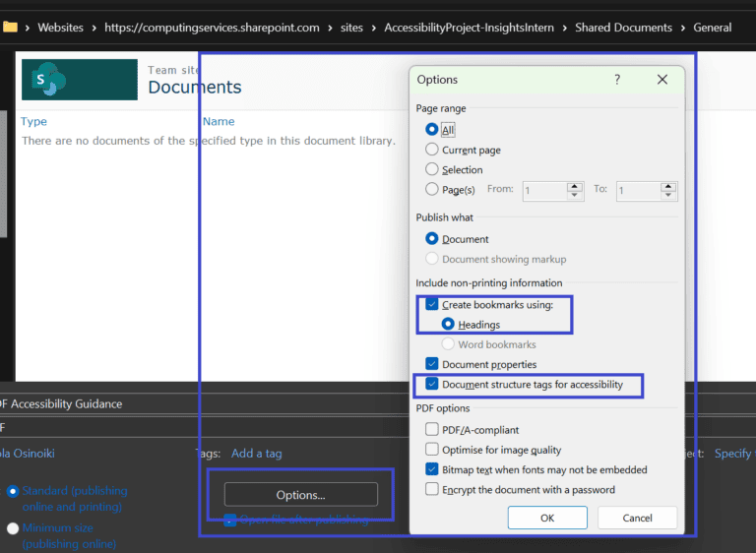Expand the Shared Documents breadcrumb chevron
Screen dimensions: 756x553
click(x=683, y=28)
